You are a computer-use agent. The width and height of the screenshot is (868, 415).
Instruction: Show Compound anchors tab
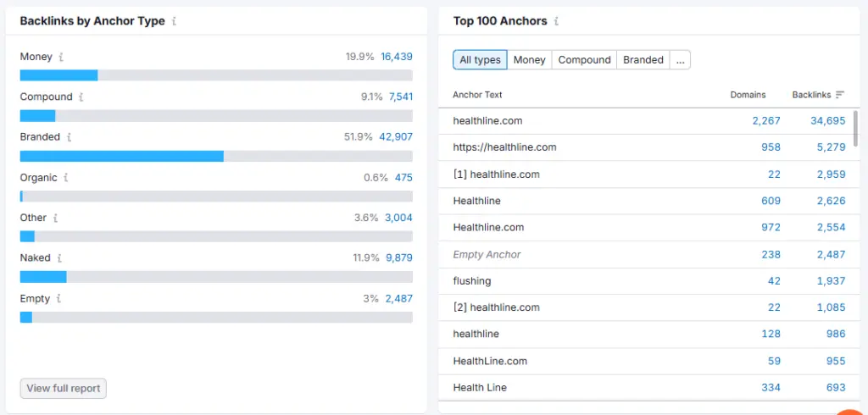pos(584,60)
